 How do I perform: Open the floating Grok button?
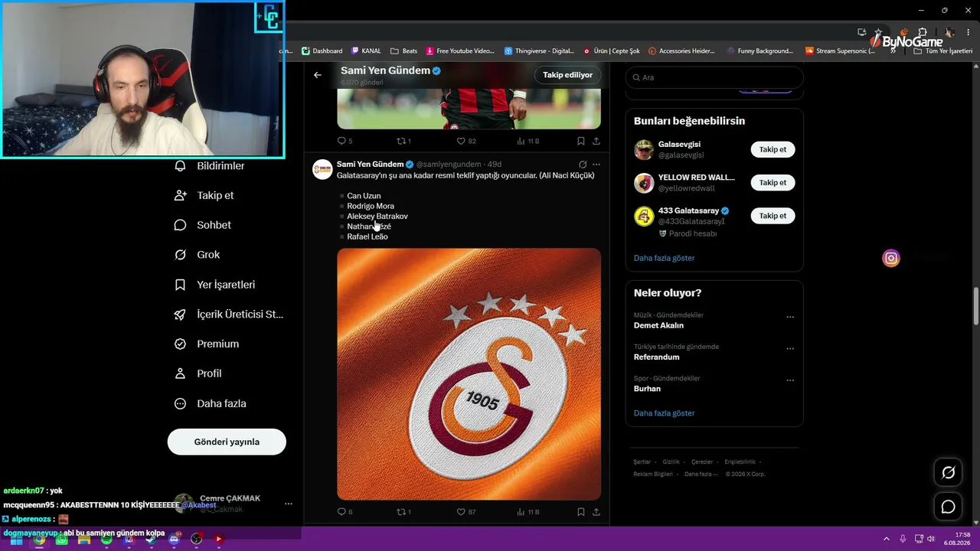coord(948,473)
